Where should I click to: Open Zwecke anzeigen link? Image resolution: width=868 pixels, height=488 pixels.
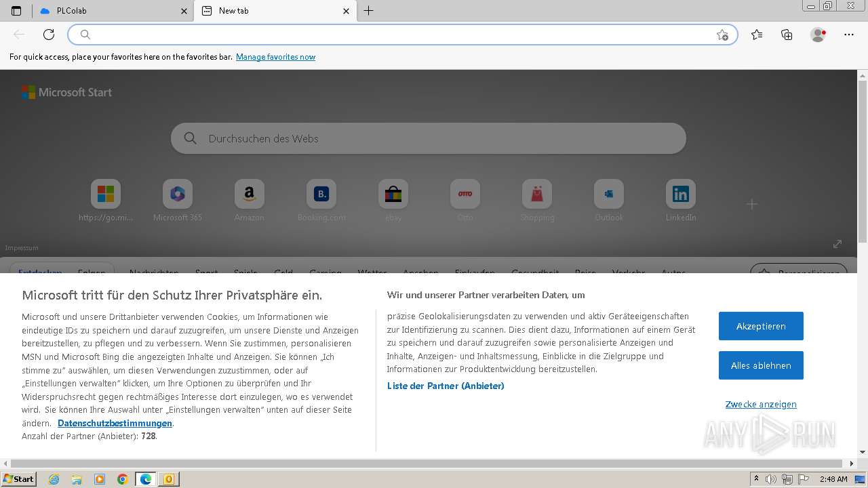(761, 404)
